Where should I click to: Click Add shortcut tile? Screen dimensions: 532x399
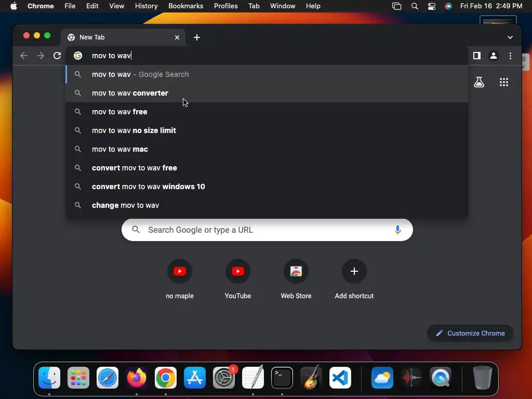coord(354,280)
